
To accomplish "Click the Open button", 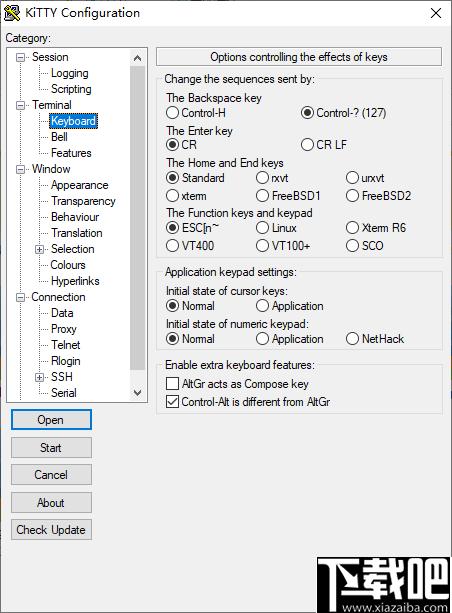I will pyautogui.click(x=51, y=420).
